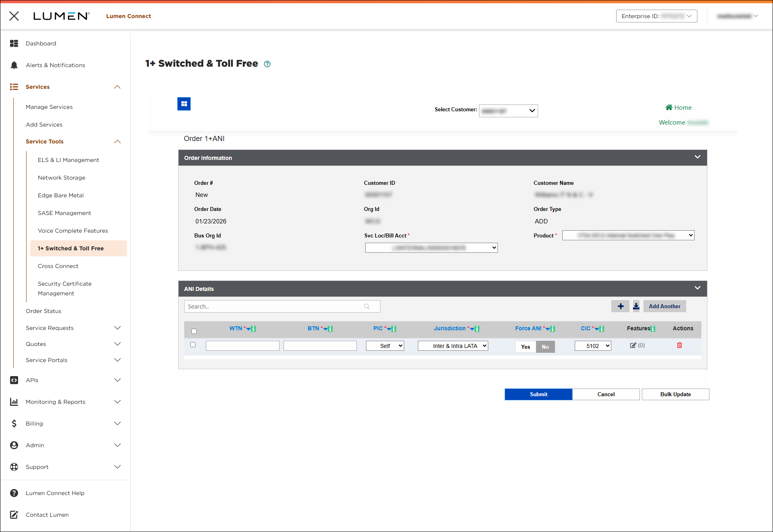Click the search magnifier icon

[x=367, y=306]
